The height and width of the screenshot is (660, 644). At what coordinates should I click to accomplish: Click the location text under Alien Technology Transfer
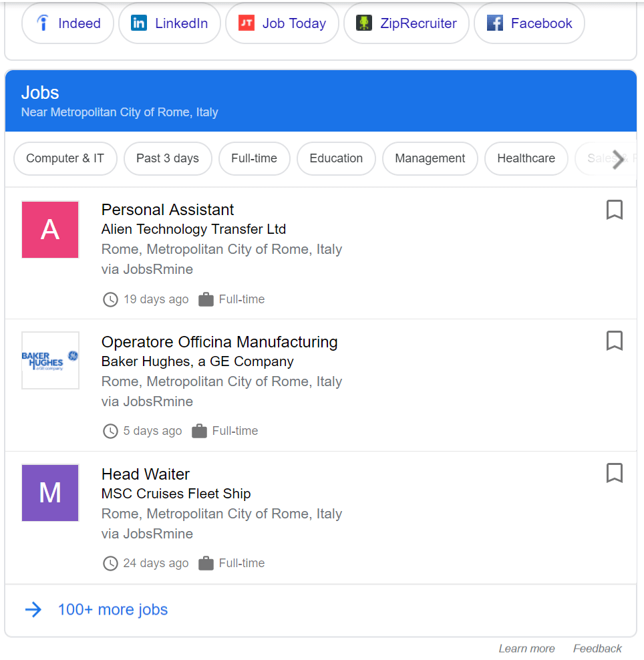click(222, 249)
